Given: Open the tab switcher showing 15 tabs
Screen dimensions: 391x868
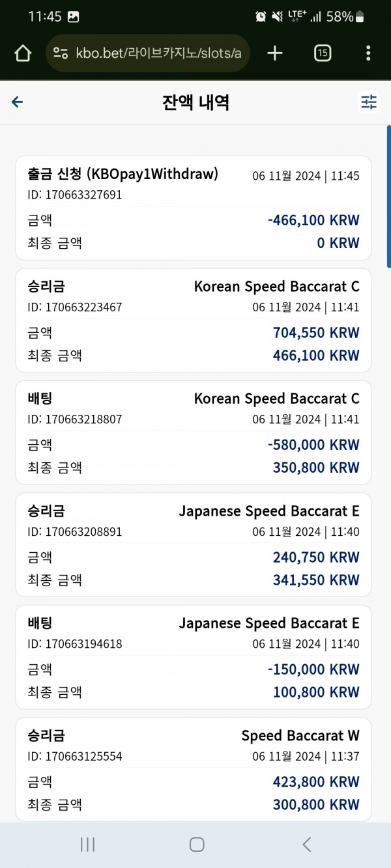Looking at the screenshot, I should [x=323, y=53].
